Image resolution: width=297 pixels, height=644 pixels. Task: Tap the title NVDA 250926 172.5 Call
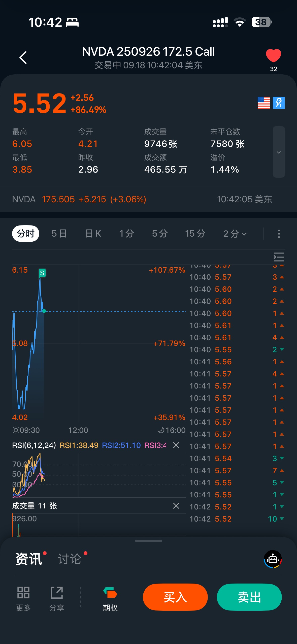[148, 52]
